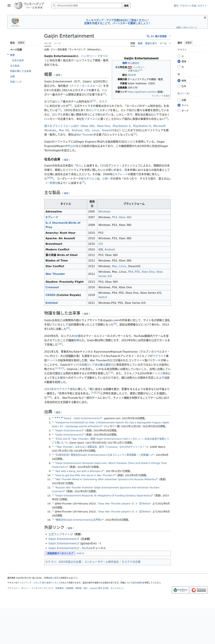Screen dimensions: 215x644
Task: Jump to 物議を醸した出来事 in contents
Action: (21, 71)
